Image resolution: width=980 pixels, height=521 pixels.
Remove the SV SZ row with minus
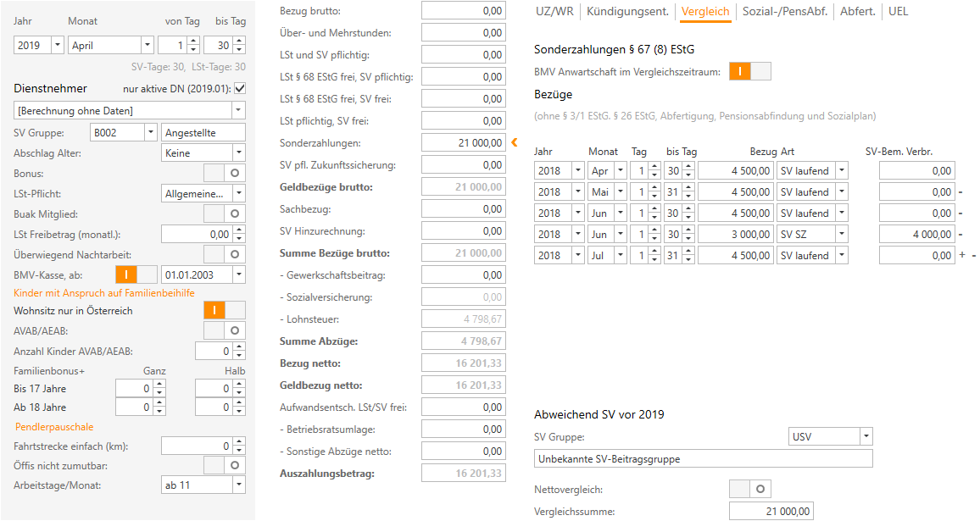tap(961, 235)
